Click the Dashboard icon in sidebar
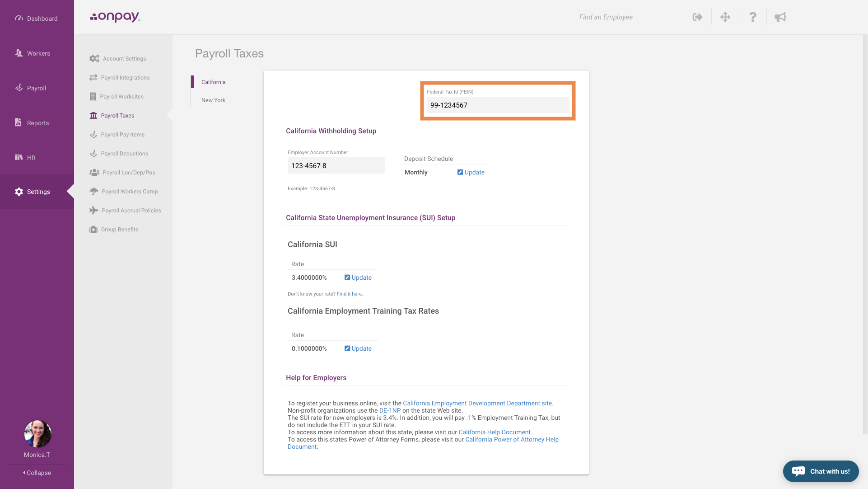868x489 pixels. tap(19, 18)
